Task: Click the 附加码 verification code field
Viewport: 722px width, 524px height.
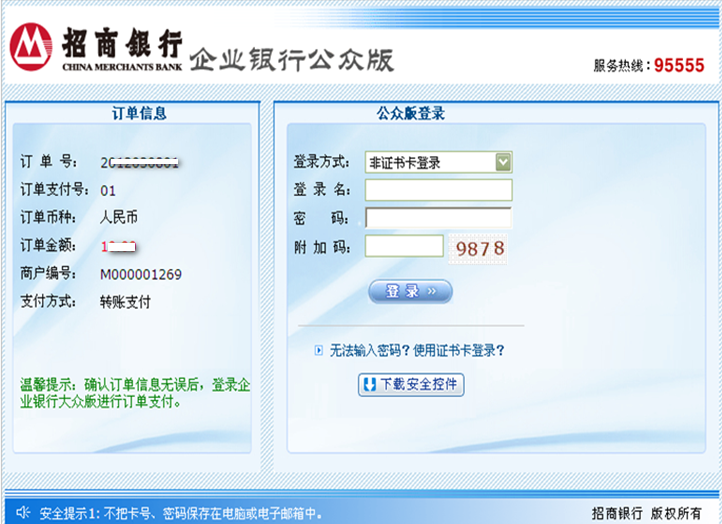Action: [x=404, y=246]
